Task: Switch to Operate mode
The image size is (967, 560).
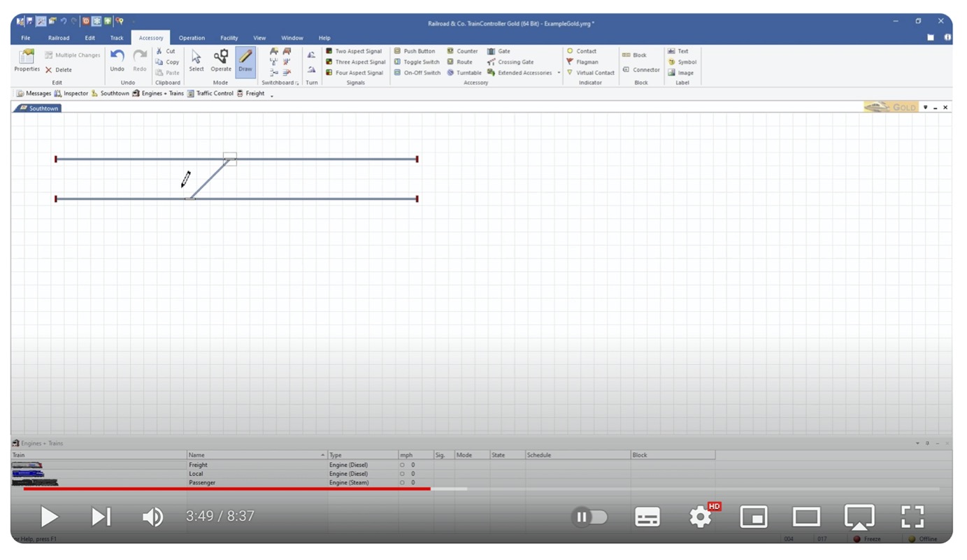Action: pos(221,61)
